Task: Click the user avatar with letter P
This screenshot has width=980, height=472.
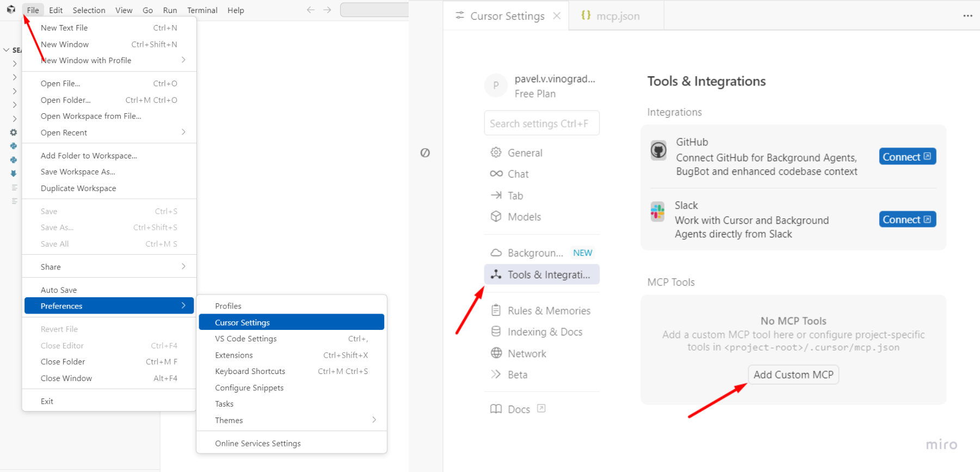Action: (496, 85)
